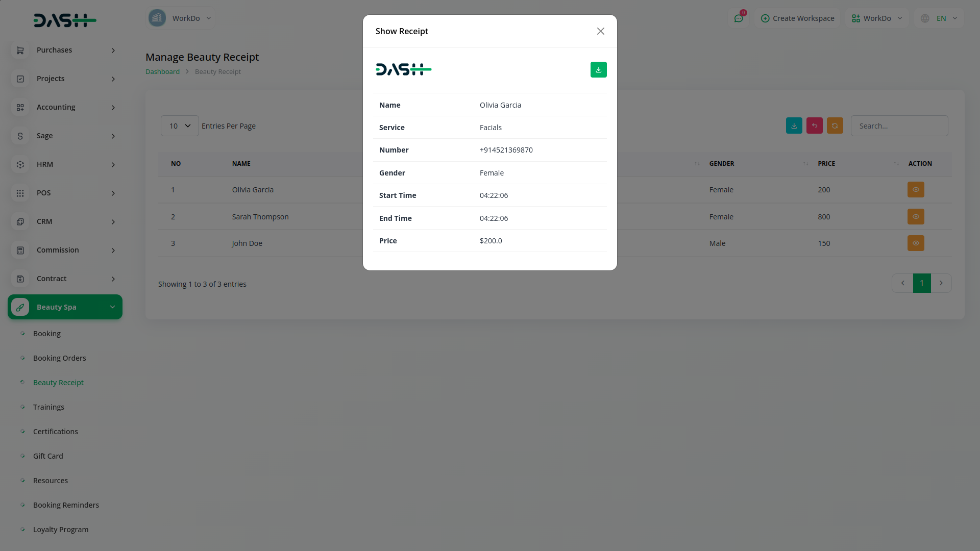
Task: Go to the Dashboard breadcrumb link
Action: pos(162,72)
